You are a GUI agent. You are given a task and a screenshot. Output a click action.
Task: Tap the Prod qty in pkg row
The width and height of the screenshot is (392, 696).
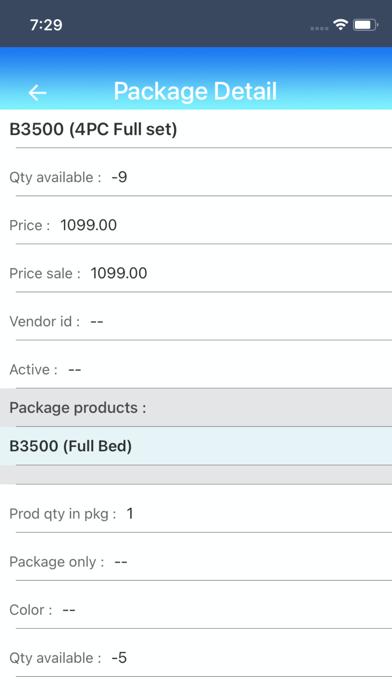tap(196, 514)
